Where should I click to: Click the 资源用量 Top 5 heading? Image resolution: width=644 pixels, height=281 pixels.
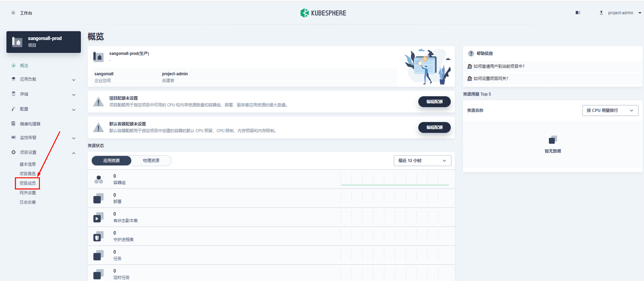477,94
